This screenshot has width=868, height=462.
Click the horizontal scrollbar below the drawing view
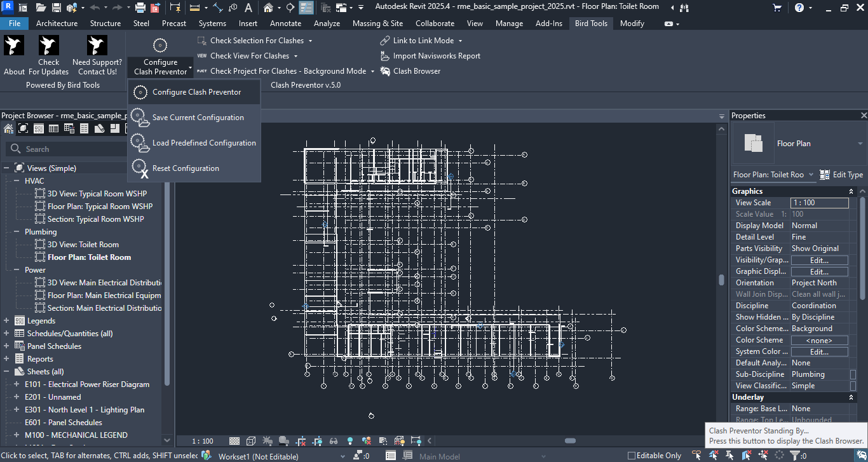tap(570, 441)
